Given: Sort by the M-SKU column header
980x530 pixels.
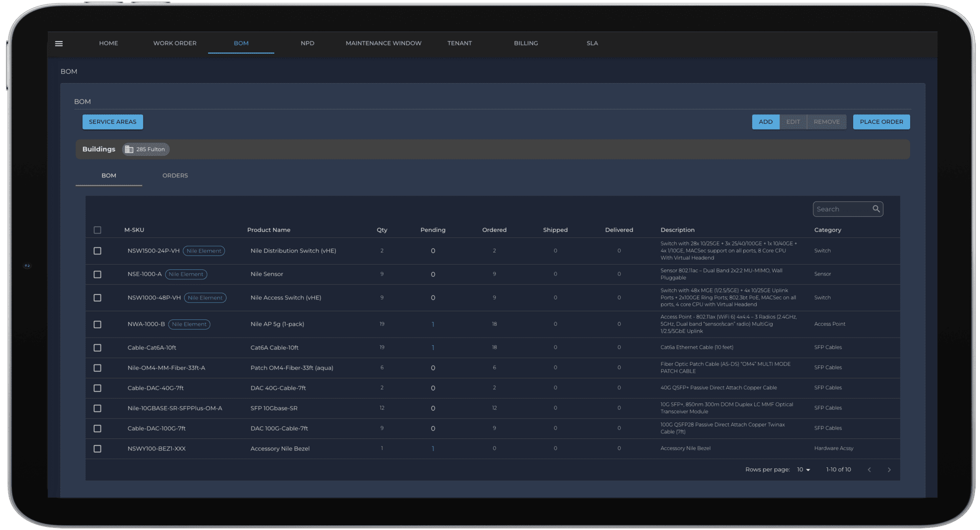Looking at the screenshot, I should 134,230.
